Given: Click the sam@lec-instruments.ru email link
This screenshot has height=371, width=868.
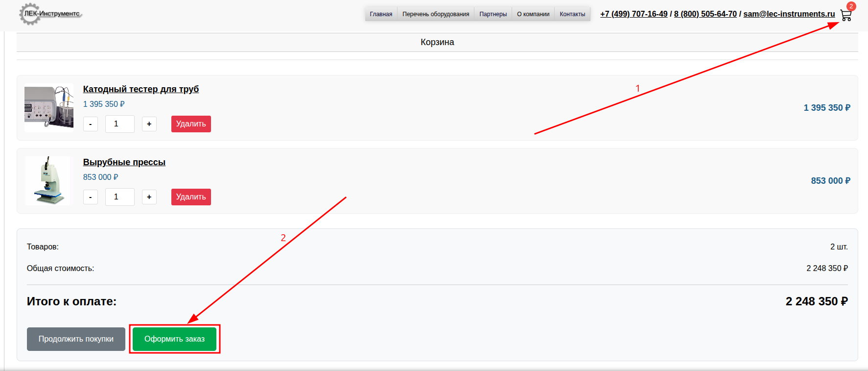Looking at the screenshot, I should (789, 14).
